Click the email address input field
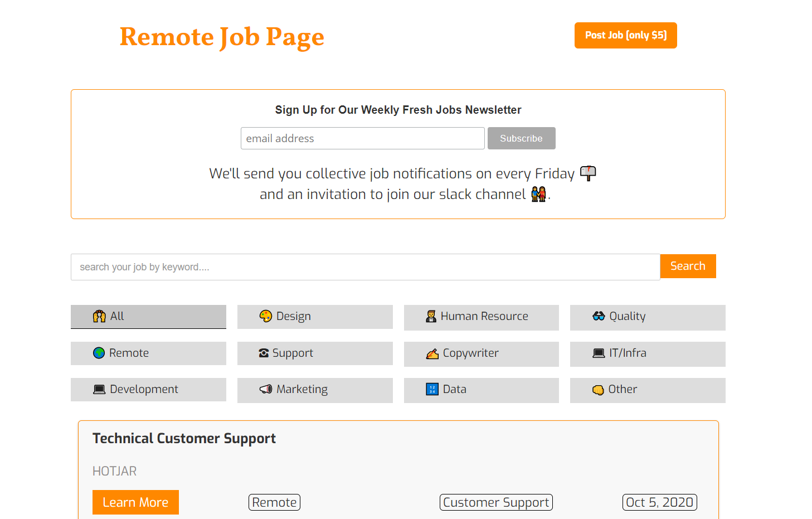Image resolution: width=812 pixels, height=519 pixels. (x=362, y=138)
